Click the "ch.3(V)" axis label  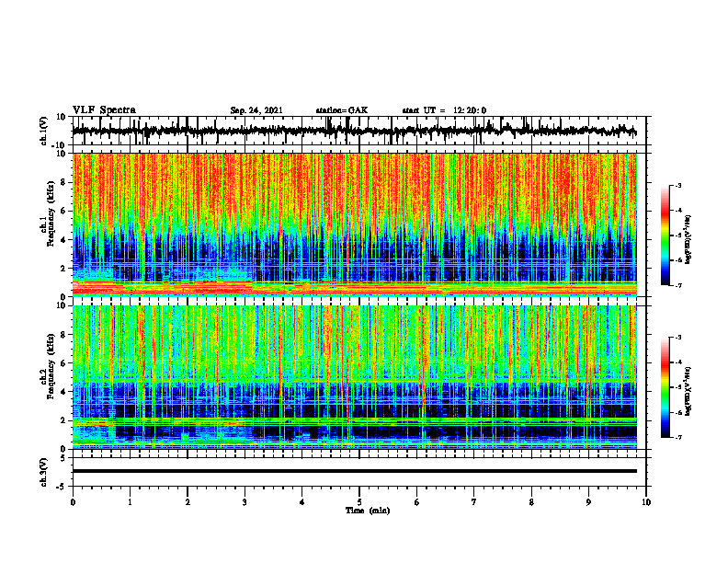tap(44, 472)
